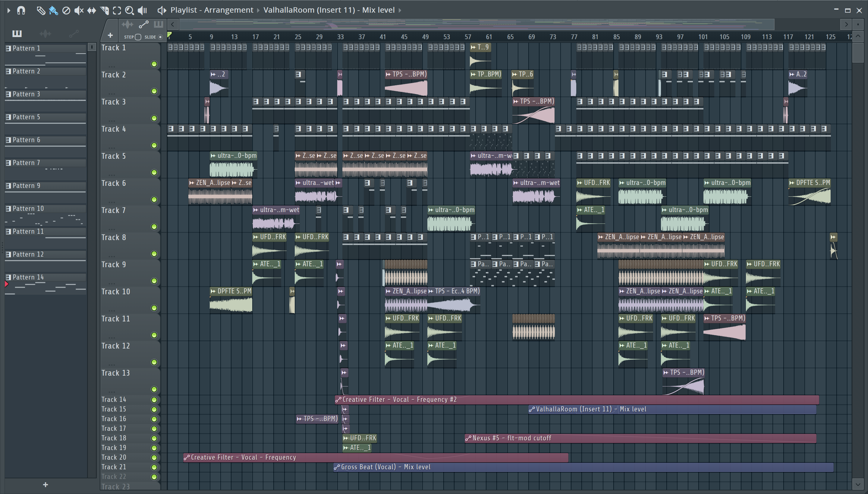Click the Track 10 header label
Viewport: 868px width, 494px height.
click(116, 292)
